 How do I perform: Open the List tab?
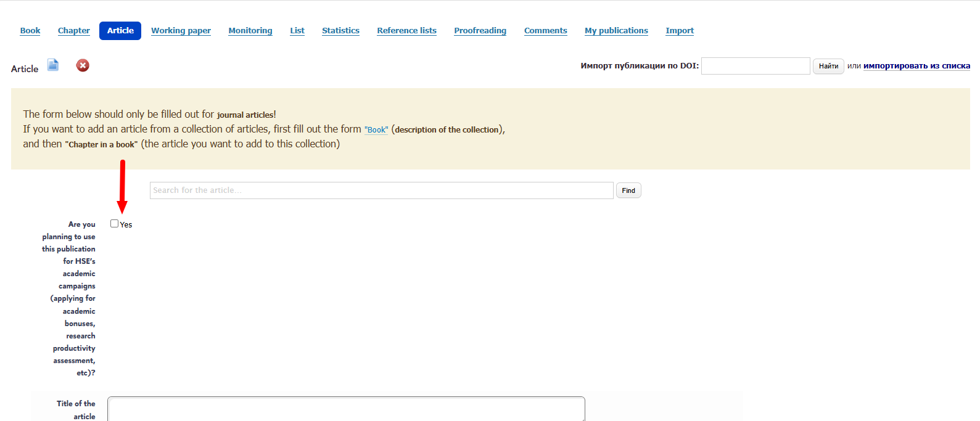(297, 31)
